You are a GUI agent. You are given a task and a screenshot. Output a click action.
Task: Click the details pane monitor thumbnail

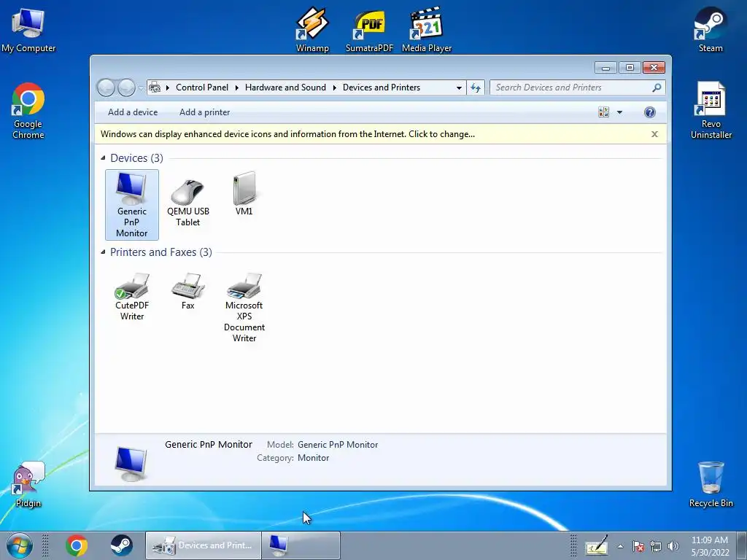point(131,463)
